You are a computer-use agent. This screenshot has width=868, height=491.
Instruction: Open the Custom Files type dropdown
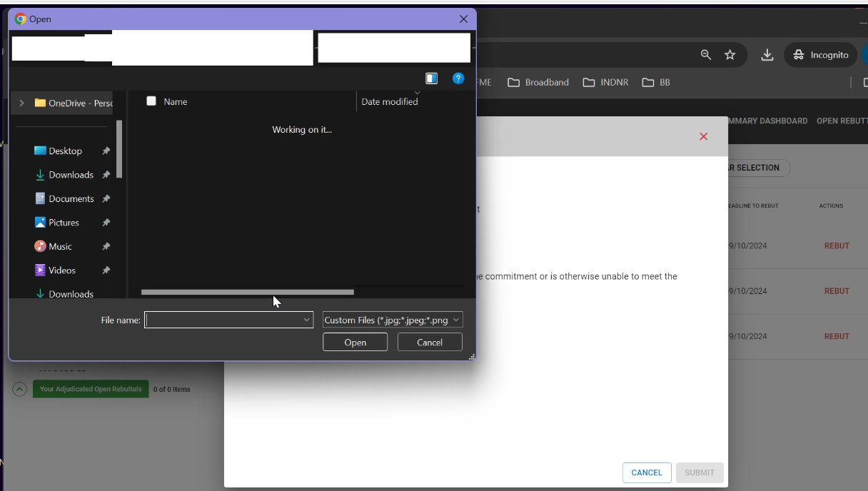tap(393, 320)
